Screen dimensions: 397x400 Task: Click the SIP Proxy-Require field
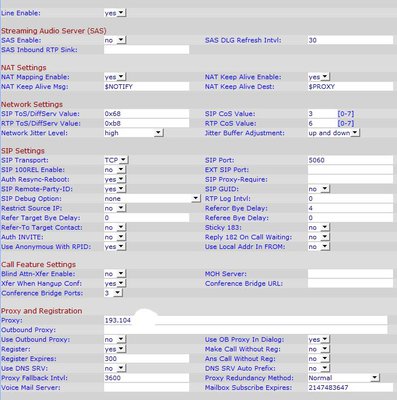pyautogui.click(x=350, y=179)
